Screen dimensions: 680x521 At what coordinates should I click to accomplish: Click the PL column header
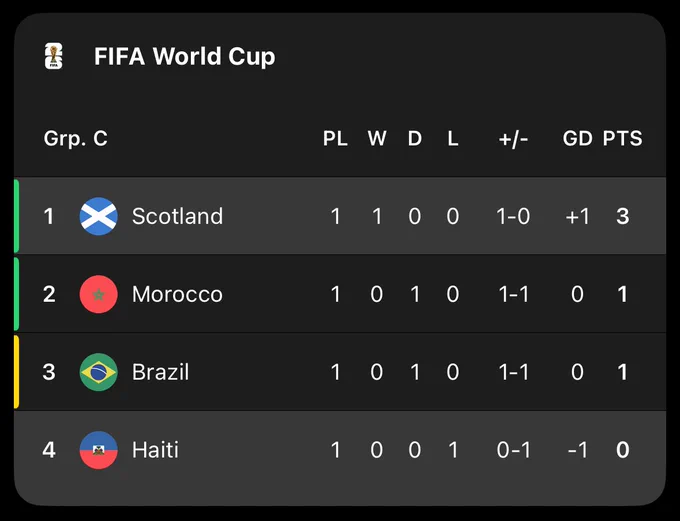(335, 139)
